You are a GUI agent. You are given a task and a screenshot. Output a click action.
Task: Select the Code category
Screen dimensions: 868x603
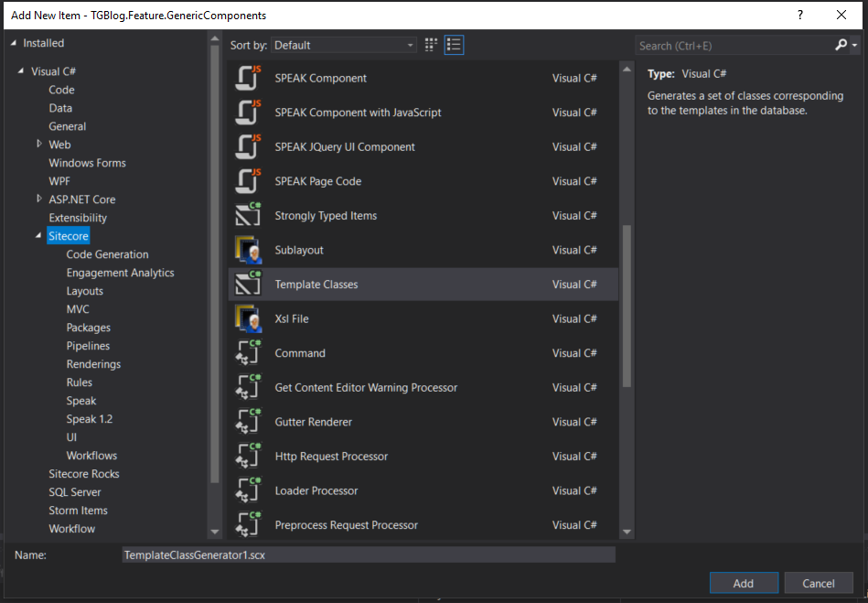tap(61, 90)
